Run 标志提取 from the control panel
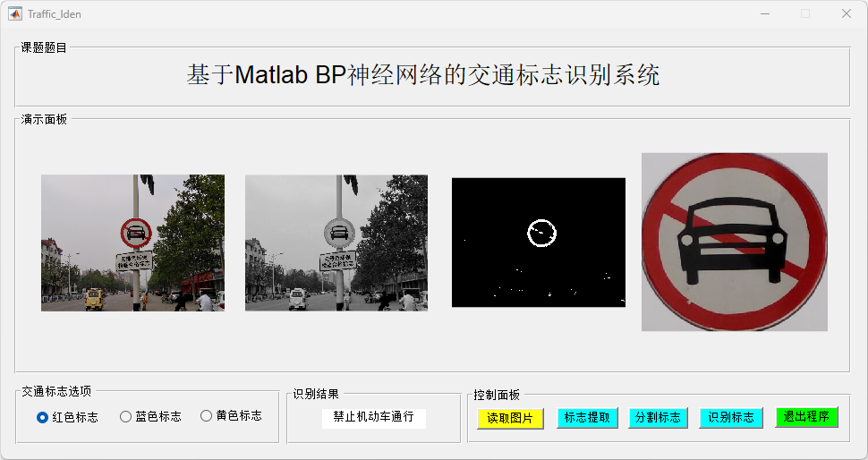 (587, 418)
